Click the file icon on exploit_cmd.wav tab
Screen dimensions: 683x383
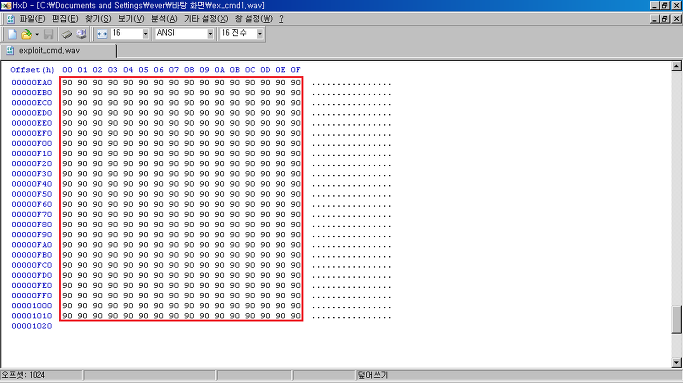pyautogui.click(x=10, y=51)
